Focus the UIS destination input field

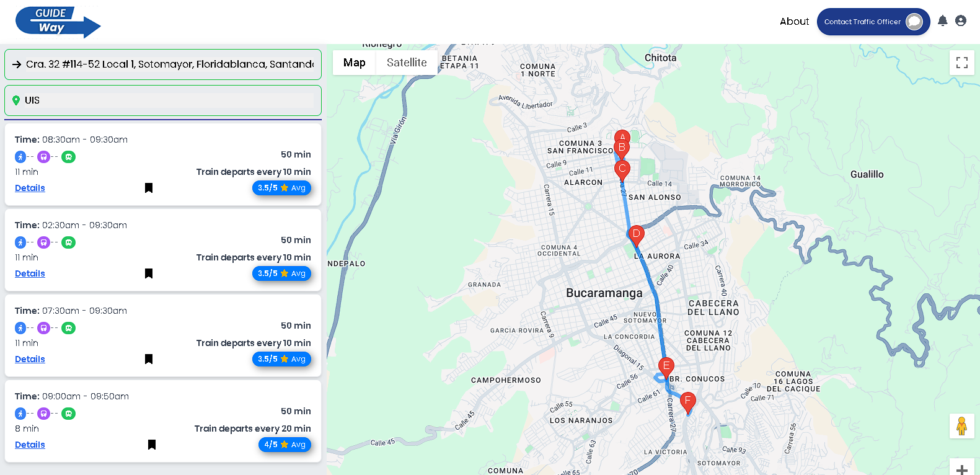pyautogui.click(x=163, y=100)
